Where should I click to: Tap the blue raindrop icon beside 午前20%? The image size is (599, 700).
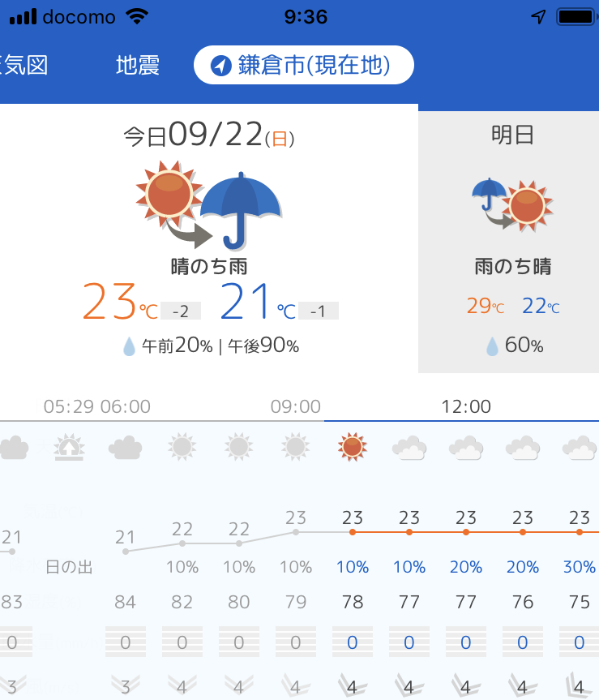(129, 346)
